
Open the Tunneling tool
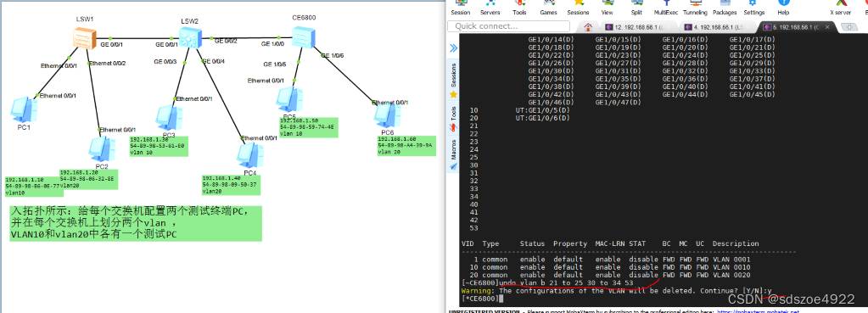point(695,8)
